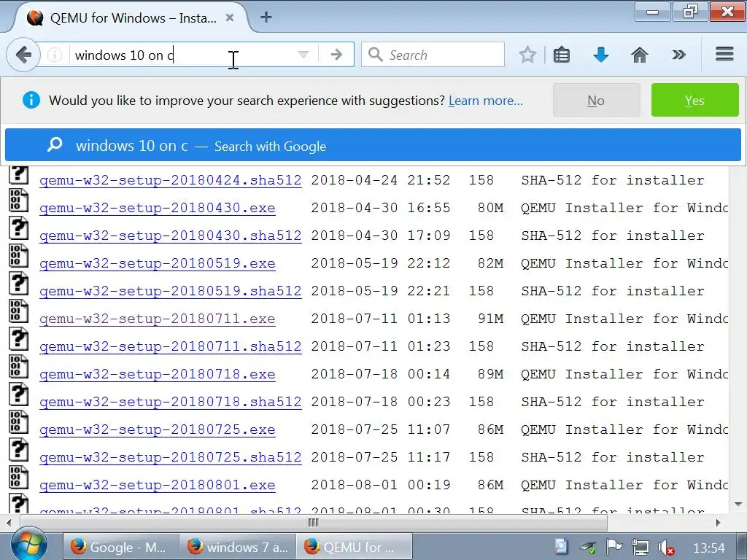Click the network tray icon
This screenshot has width=747, height=560.
(x=640, y=547)
